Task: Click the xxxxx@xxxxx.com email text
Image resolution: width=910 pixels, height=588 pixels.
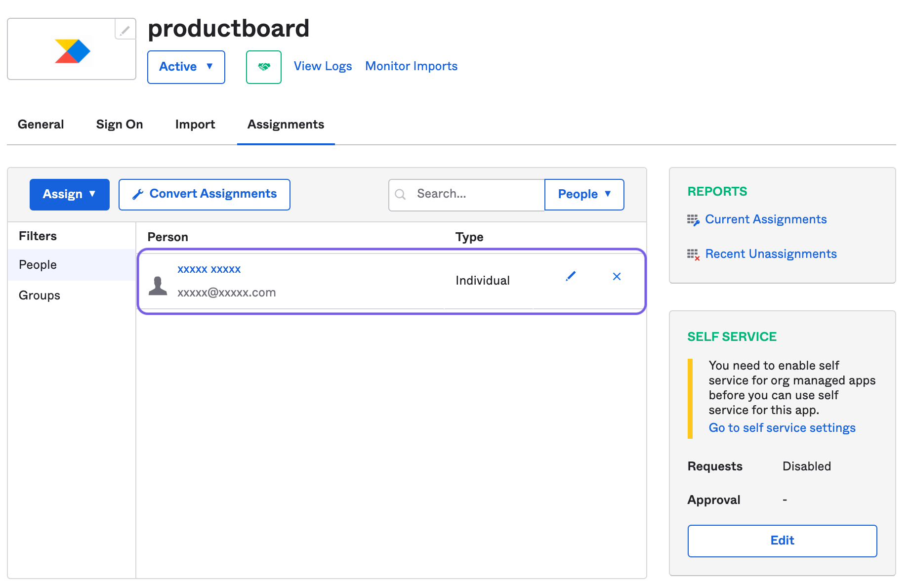Action: (x=227, y=293)
